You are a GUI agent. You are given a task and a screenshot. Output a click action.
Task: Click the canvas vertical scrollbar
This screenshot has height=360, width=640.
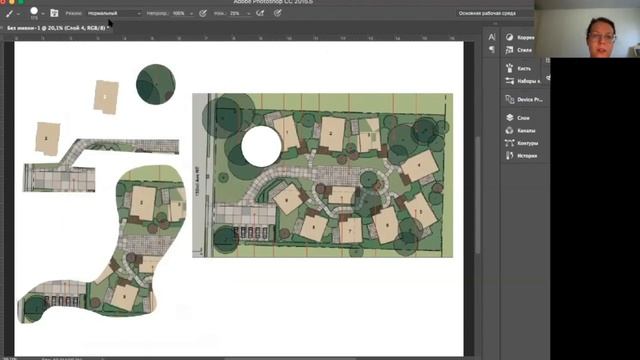click(x=478, y=195)
